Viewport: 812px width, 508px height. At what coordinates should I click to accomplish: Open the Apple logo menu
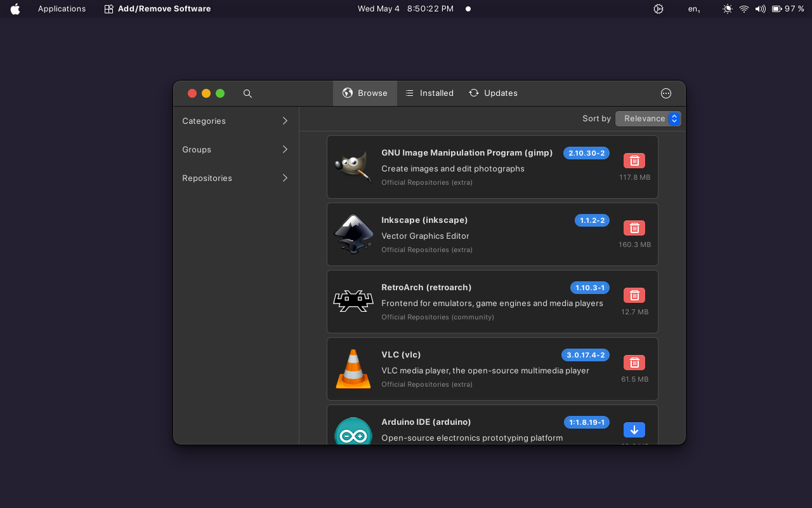click(x=15, y=9)
